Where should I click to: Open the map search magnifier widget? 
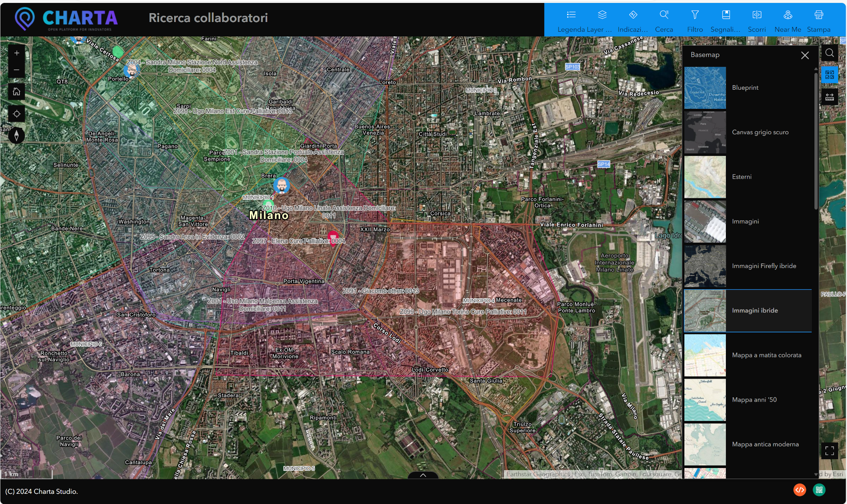tap(830, 53)
